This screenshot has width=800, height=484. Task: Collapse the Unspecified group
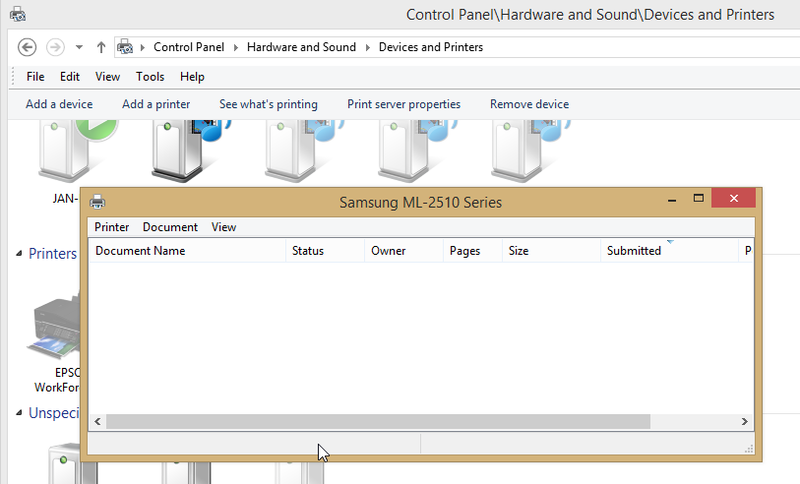(20, 412)
